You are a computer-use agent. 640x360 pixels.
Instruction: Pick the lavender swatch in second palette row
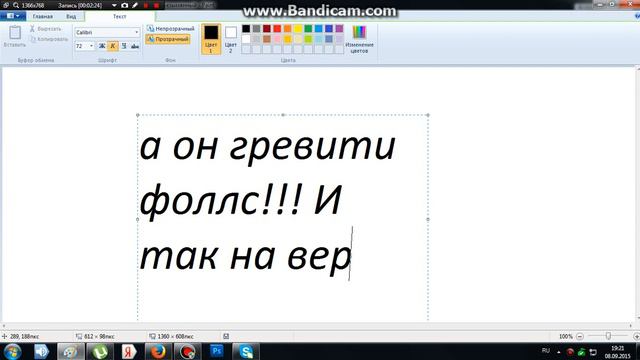339,39
